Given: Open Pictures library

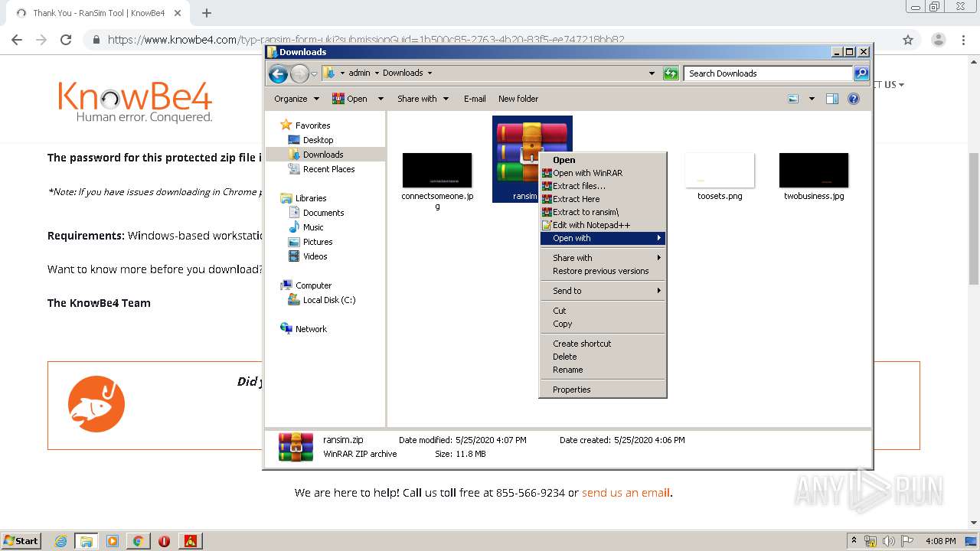Looking at the screenshot, I should click(317, 242).
